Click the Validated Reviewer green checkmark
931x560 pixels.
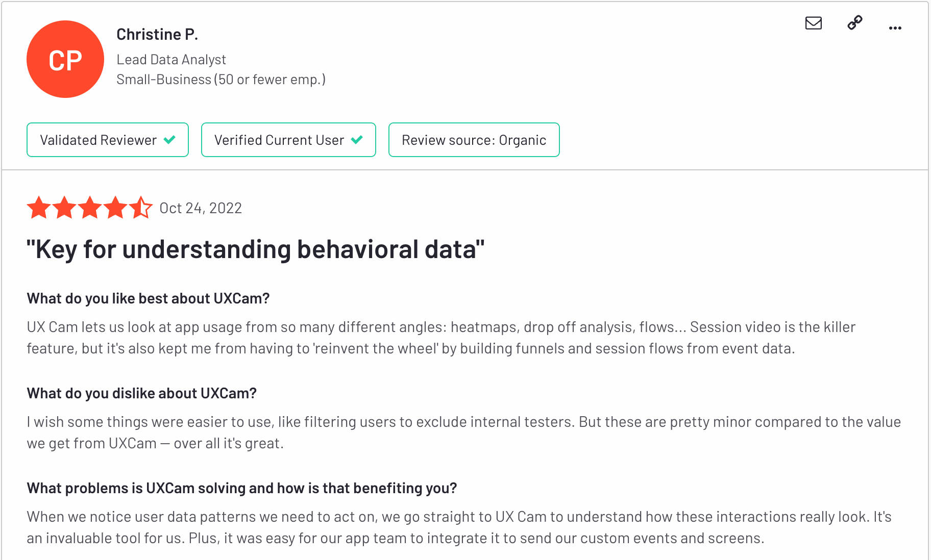coord(169,140)
